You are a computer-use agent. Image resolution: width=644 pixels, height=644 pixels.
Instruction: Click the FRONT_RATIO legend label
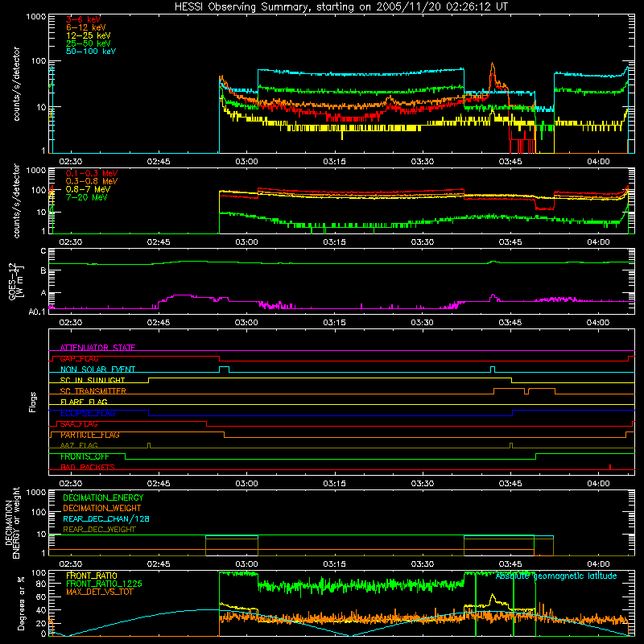(92, 576)
